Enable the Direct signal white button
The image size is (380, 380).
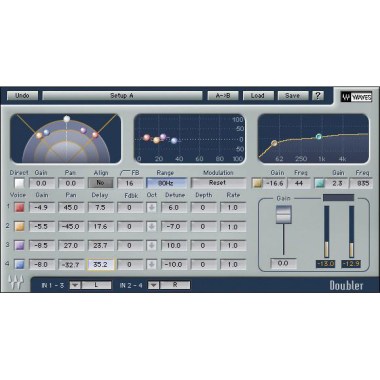20,183
